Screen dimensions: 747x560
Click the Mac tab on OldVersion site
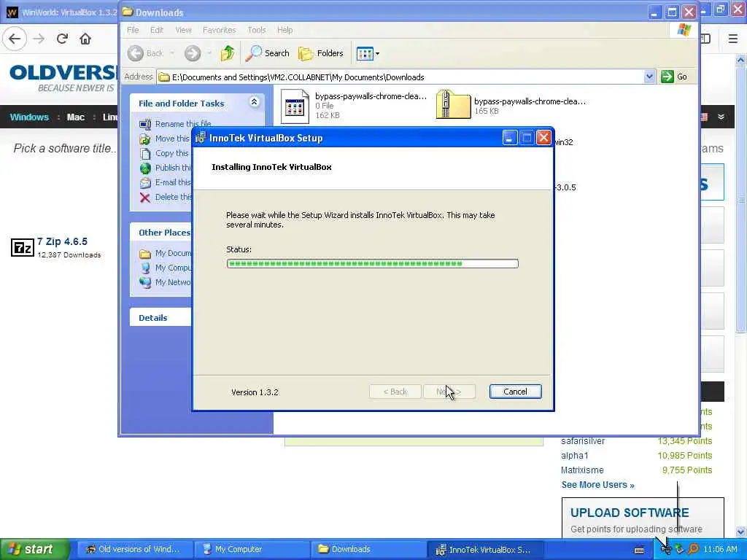pyautogui.click(x=75, y=117)
